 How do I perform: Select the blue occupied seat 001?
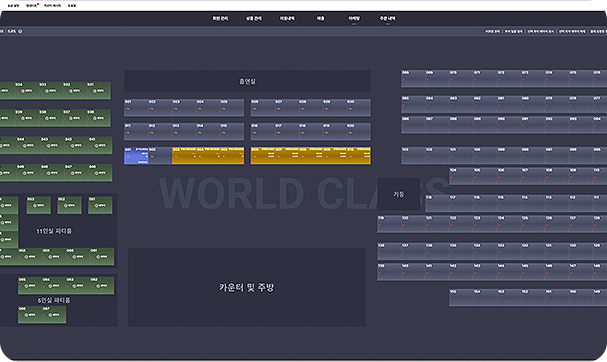pos(136,155)
